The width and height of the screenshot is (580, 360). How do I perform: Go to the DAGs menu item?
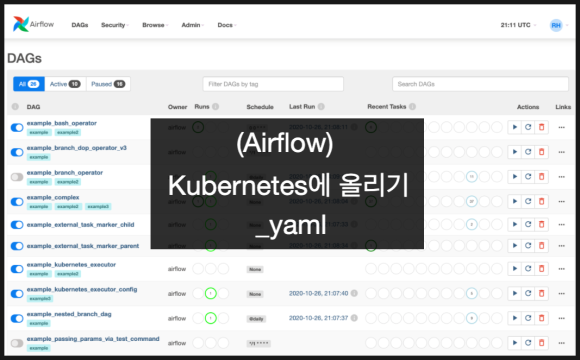(x=80, y=25)
